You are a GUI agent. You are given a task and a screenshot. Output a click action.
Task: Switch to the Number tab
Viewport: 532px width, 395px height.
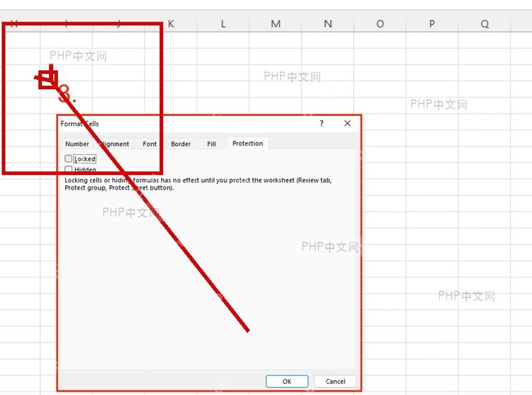[x=77, y=144]
